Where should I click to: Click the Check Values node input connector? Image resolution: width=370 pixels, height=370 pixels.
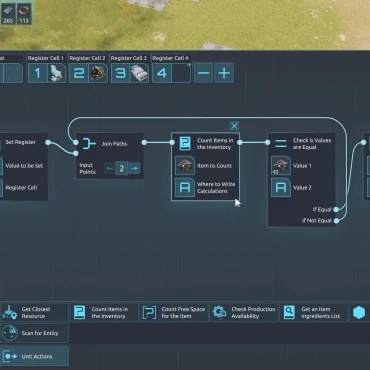click(268, 142)
